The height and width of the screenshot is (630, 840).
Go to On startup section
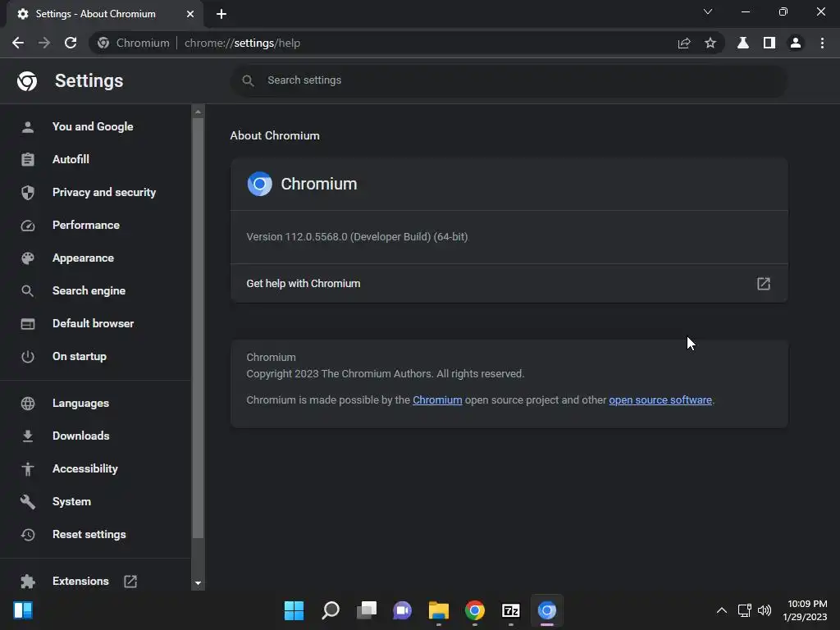tap(95, 356)
